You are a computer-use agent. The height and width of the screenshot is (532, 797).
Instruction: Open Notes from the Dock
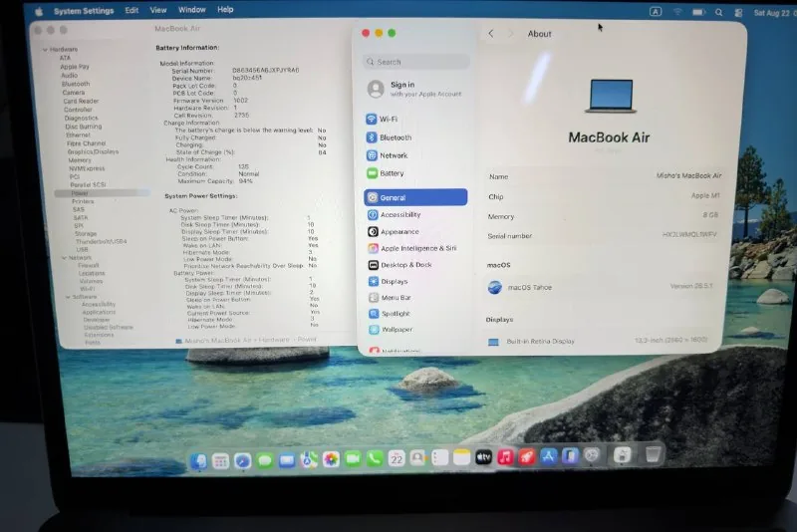coord(461,458)
